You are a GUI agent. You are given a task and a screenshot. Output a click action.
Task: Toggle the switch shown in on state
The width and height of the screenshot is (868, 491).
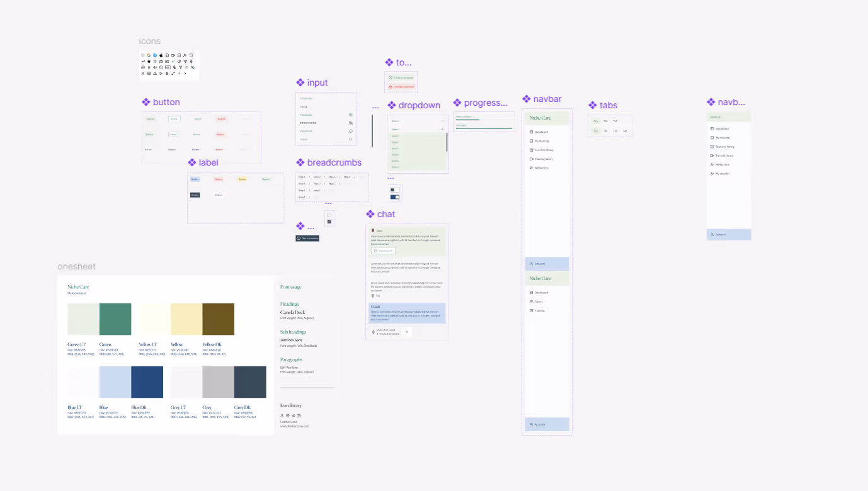click(x=395, y=197)
